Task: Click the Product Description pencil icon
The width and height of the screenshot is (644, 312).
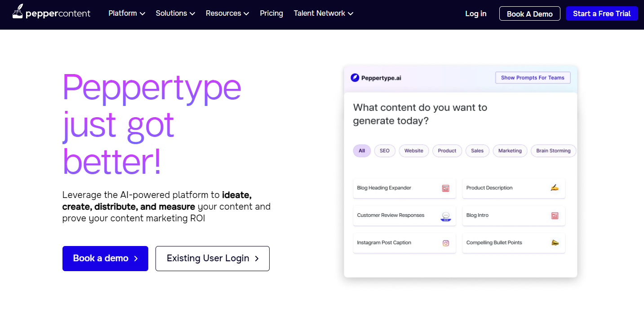Action: 555,188
